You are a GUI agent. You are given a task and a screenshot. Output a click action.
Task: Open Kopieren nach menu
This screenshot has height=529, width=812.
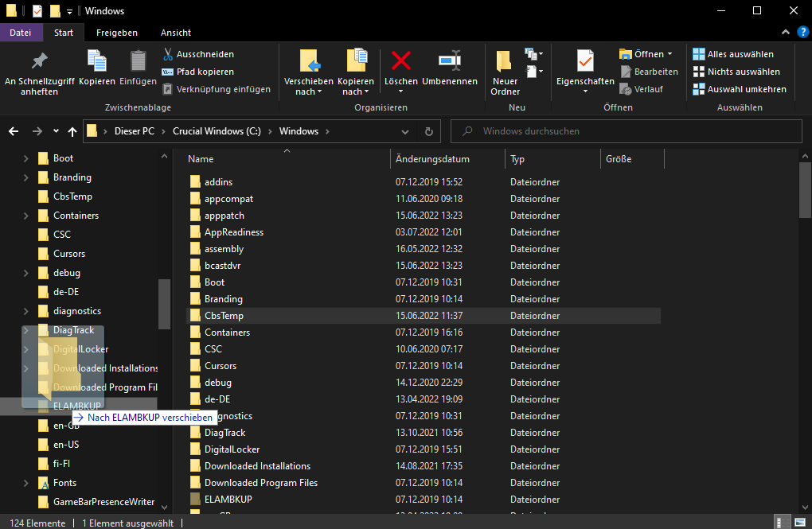(x=356, y=73)
